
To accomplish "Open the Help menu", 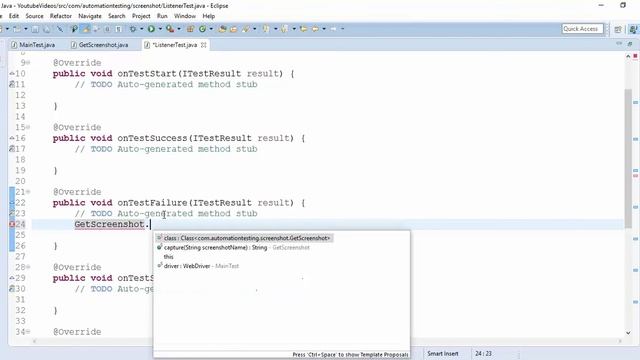I will point(209,16).
